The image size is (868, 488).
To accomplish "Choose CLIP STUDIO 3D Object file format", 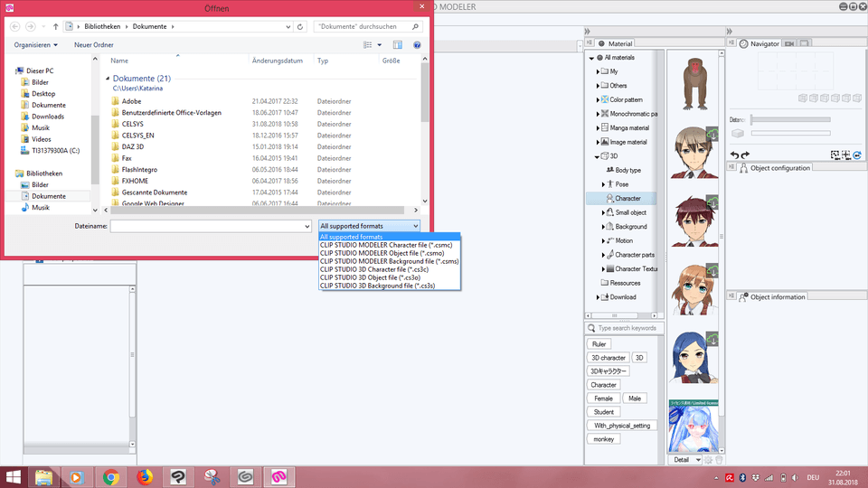I will click(x=370, y=277).
